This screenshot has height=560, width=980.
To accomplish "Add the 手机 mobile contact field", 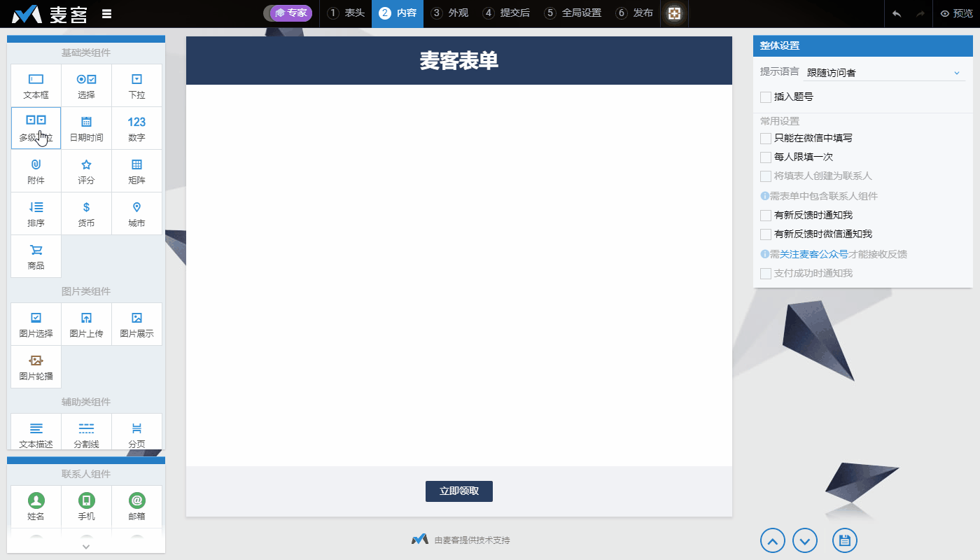I will click(x=87, y=507).
